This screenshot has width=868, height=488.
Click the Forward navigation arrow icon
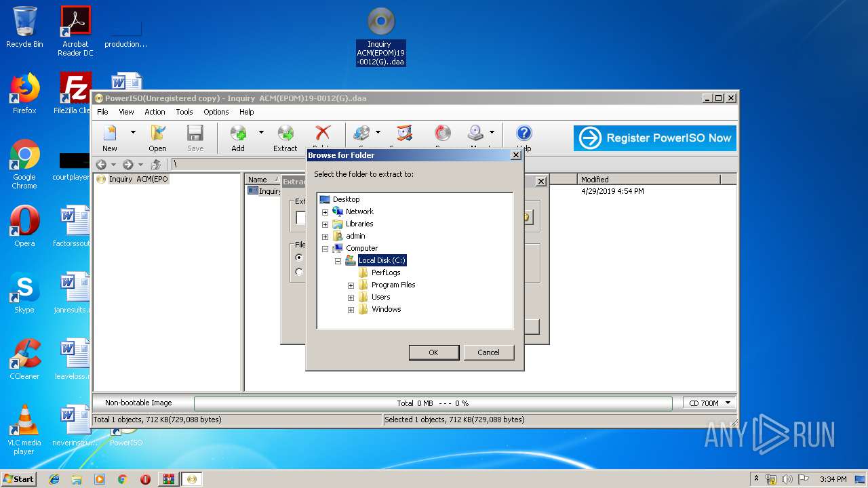[x=128, y=164]
